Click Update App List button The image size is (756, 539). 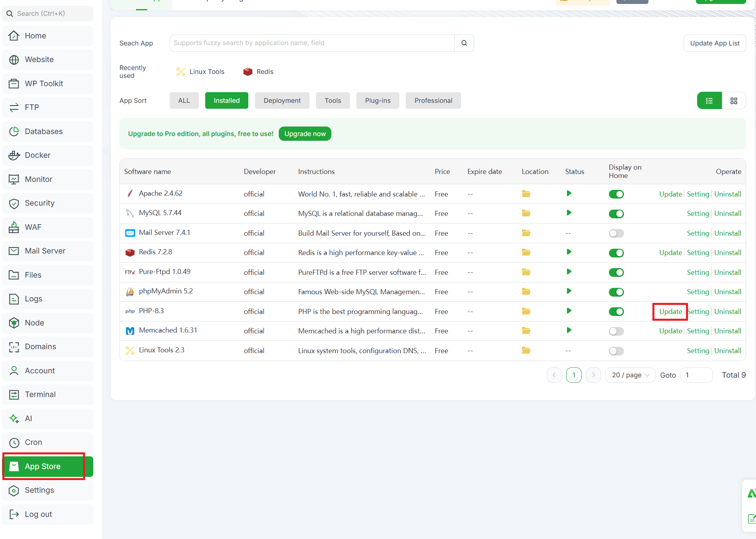point(715,43)
